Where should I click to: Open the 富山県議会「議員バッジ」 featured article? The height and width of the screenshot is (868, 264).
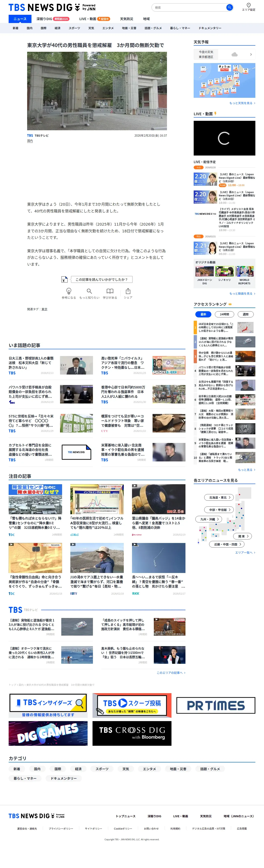(x=159, y=510)
